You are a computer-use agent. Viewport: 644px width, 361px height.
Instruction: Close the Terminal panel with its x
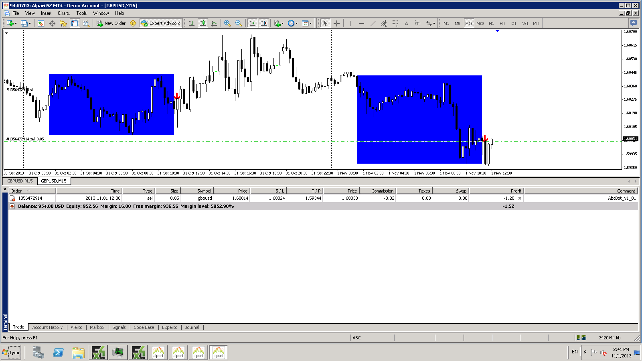(5, 190)
